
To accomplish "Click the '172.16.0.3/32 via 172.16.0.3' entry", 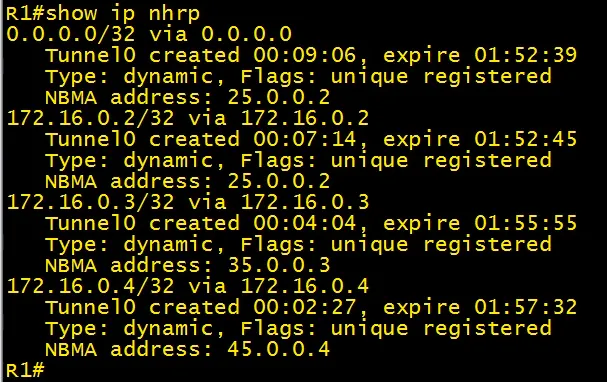I will coord(188,202).
